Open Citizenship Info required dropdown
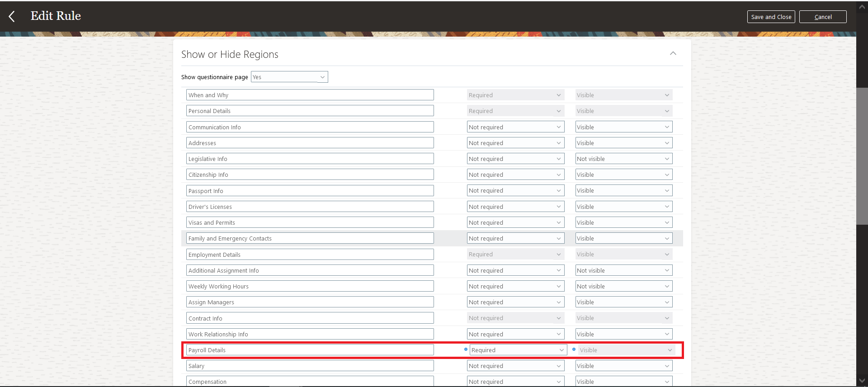The image size is (868, 387). [515, 175]
